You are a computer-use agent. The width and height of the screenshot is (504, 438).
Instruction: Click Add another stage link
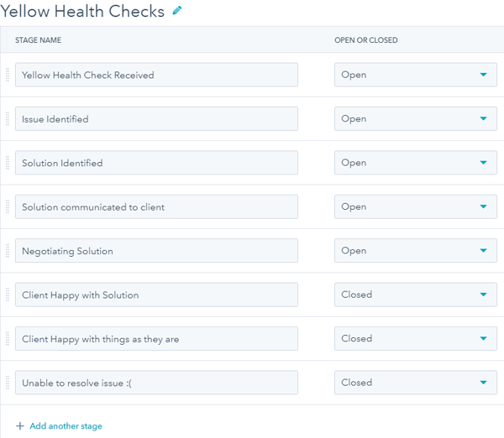point(66,426)
